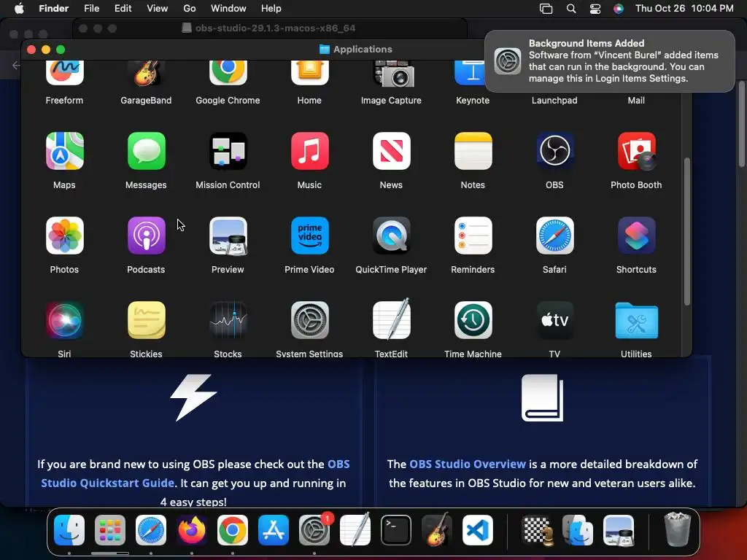747x560 pixels.
Task: Open Maps in Applications folder
Action: [64, 151]
